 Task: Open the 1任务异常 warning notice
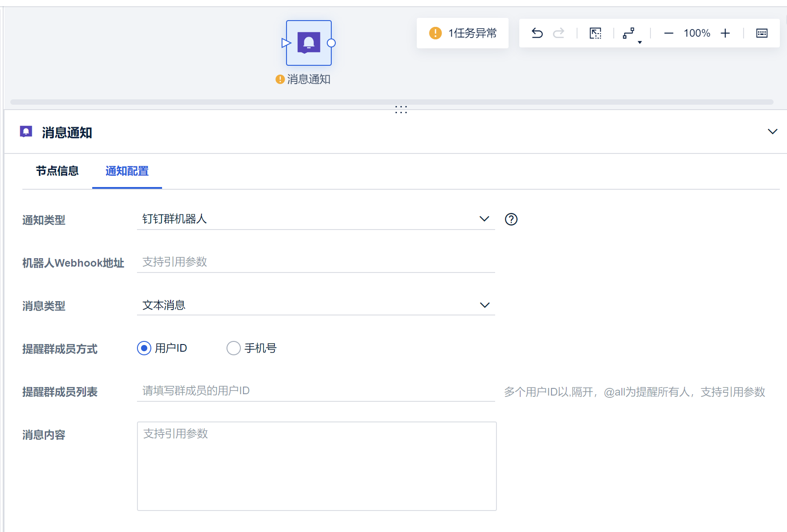[x=462, y=33]
